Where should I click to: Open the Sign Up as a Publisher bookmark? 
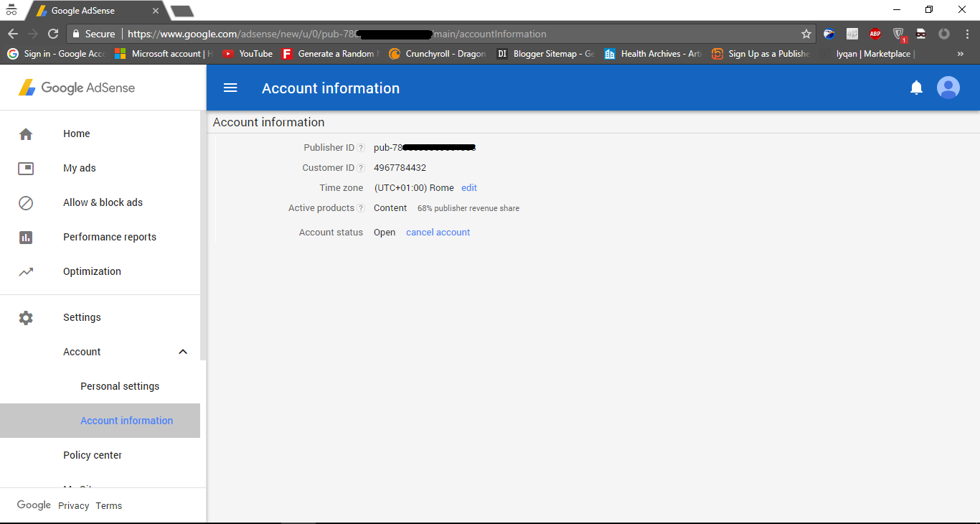[x=760, y=54]
